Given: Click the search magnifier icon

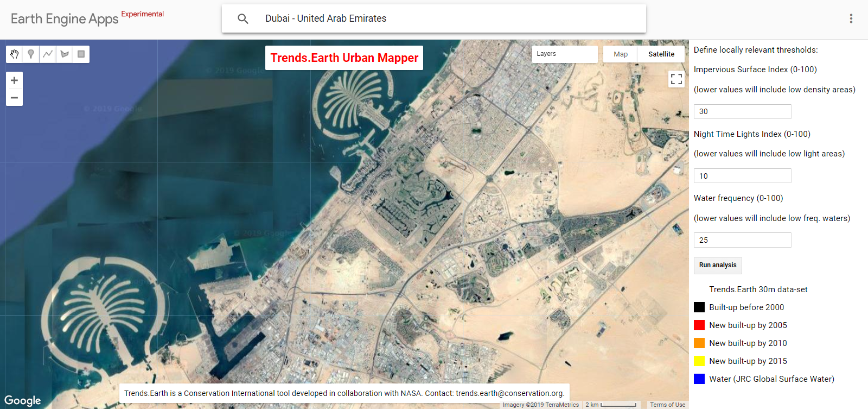Looking at the screenshot, I should click(x=243, y=18).
